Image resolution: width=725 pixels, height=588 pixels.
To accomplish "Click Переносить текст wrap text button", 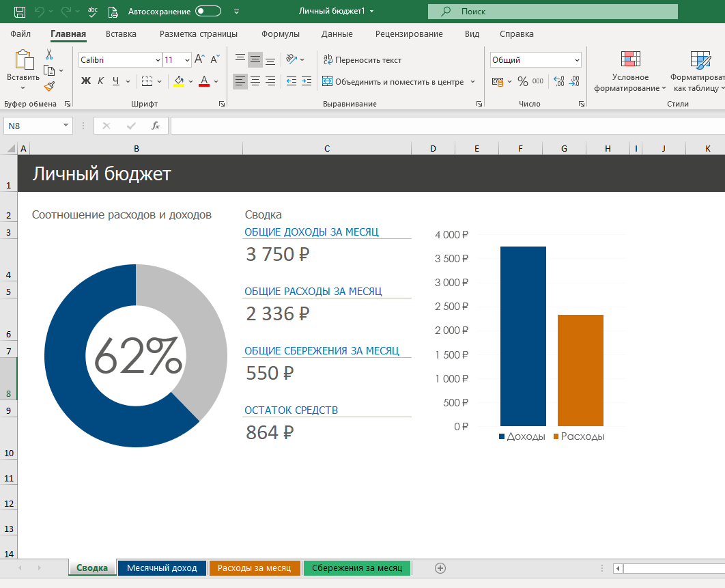I will tap(362, 59).
